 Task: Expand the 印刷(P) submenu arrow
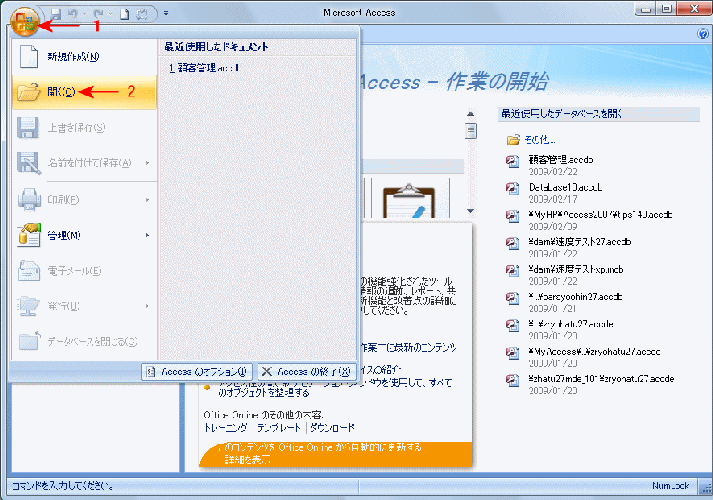147,200
